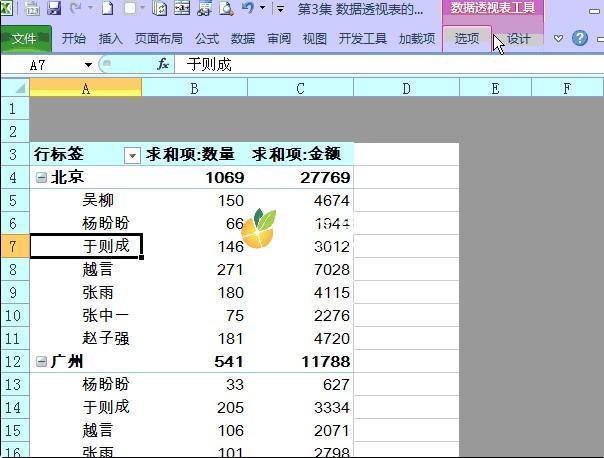
Task: Switch to the 设计 ribbon tab
Action: (x=518, y=39)
